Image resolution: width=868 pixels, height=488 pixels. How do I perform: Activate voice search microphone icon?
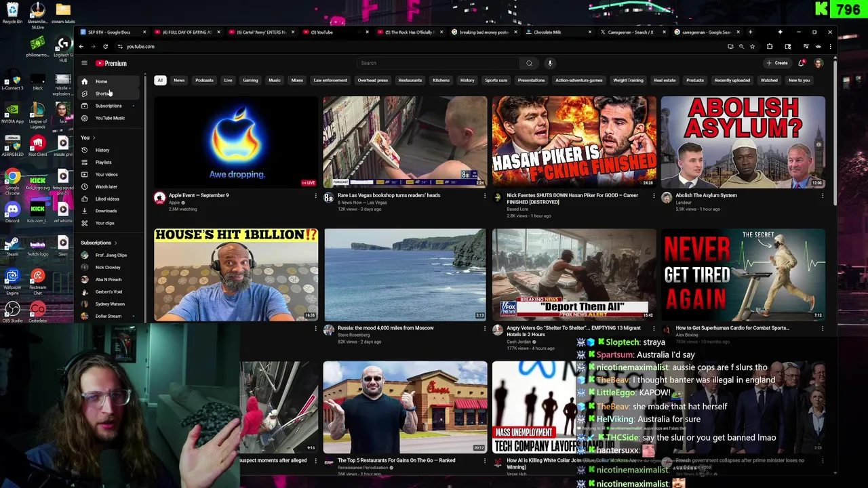550,63
